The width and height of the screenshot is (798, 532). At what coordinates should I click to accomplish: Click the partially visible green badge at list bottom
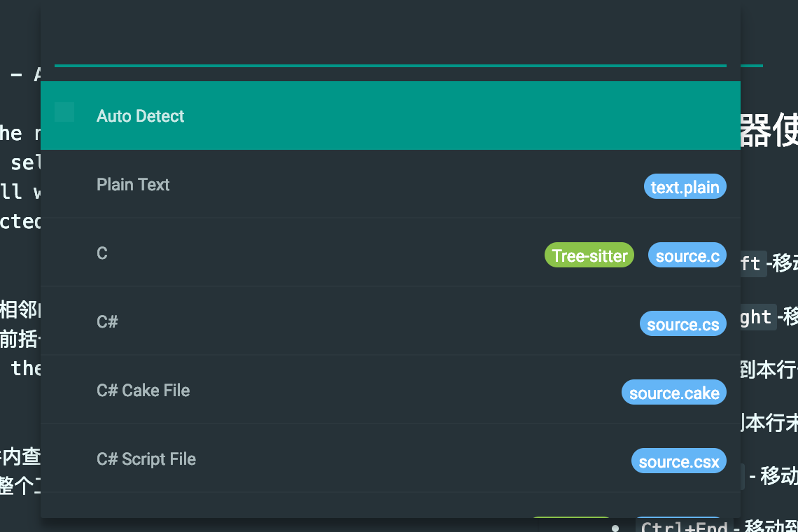point(571,519)
